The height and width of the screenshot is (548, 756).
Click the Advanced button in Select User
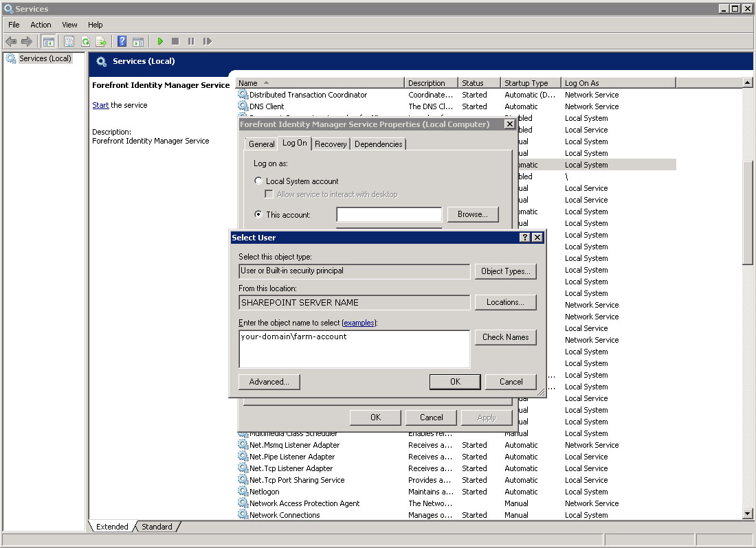[269, 382]
